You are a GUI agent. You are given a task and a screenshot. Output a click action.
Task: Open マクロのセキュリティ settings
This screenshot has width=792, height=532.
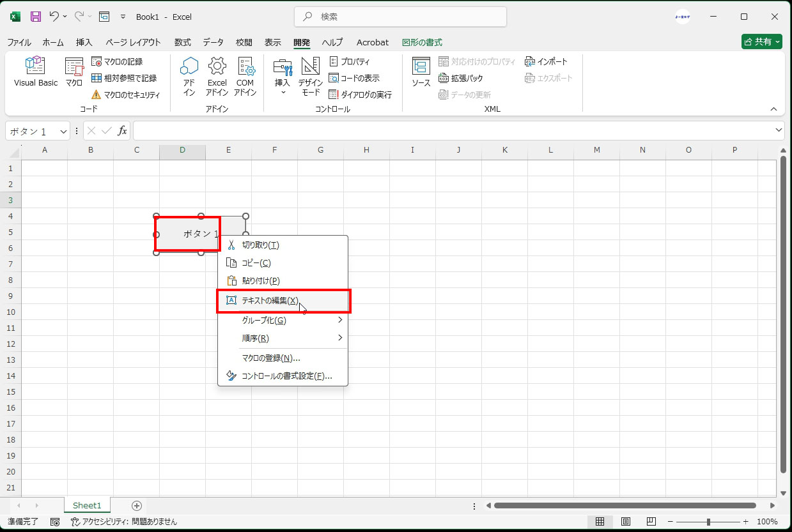[125, 95]
